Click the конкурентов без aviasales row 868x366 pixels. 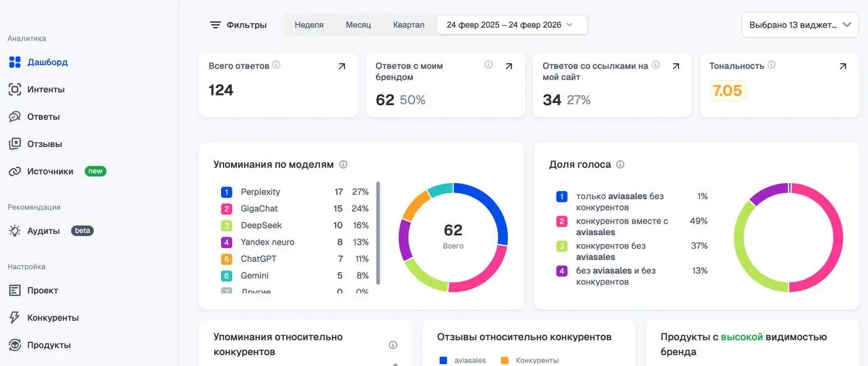(632, 251)
